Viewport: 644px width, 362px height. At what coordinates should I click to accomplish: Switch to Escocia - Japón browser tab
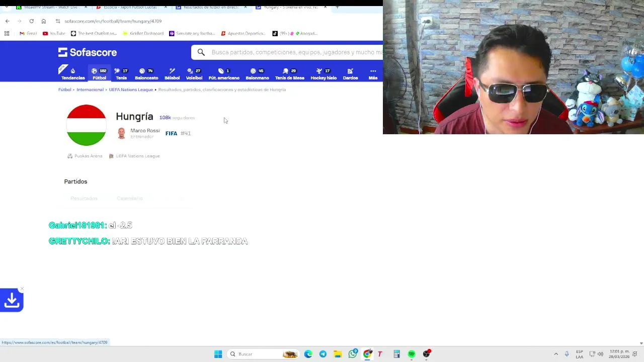130,7
